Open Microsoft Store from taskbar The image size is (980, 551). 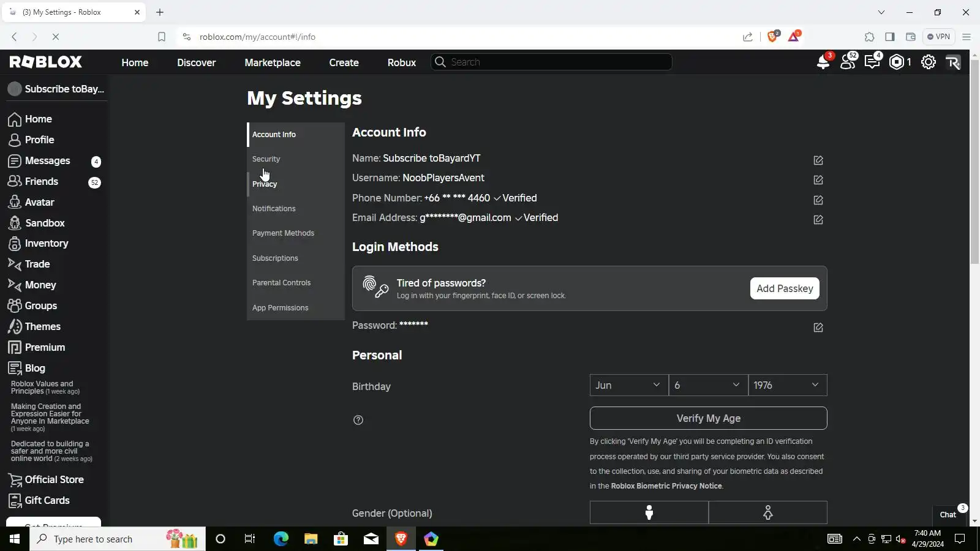pyautogui.click(x=341, y=539)
